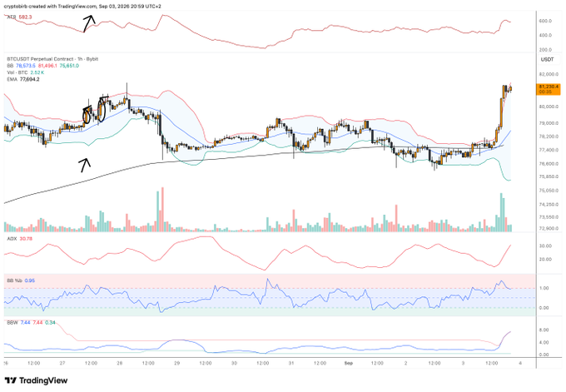Image resolution: width=566 pixels, height=392 pixels.
Task: Click the BB upper value 81,496.1
Action: tap(47, 66)
